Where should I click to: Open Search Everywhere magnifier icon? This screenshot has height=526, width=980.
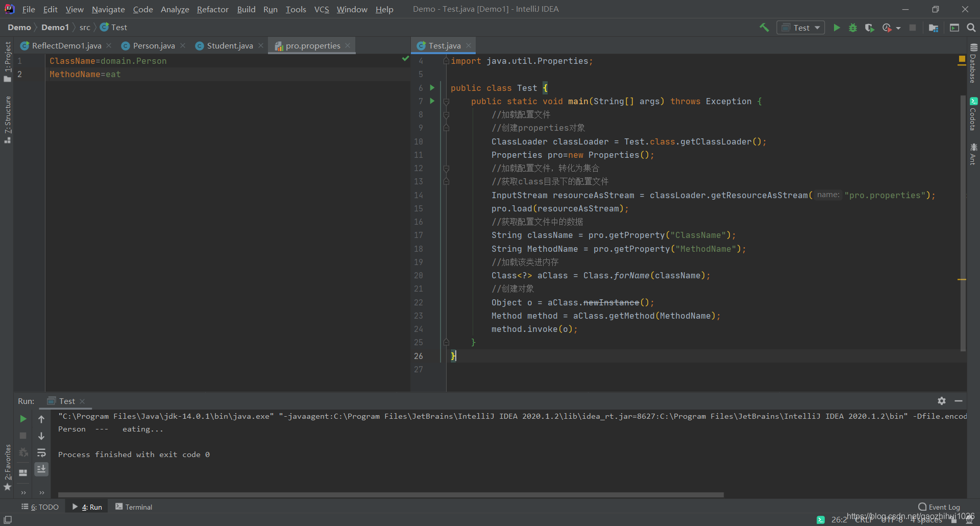click(x=971, y=28)
